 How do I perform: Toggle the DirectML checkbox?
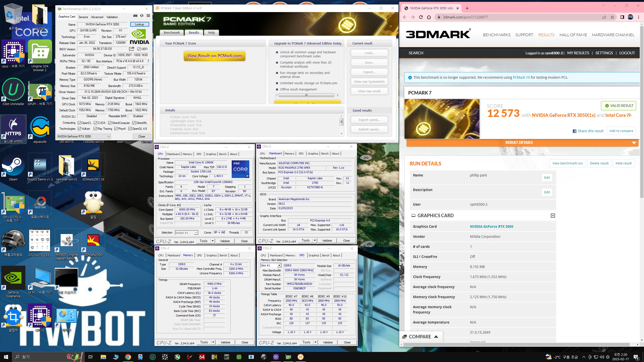(x=134, y=123)
